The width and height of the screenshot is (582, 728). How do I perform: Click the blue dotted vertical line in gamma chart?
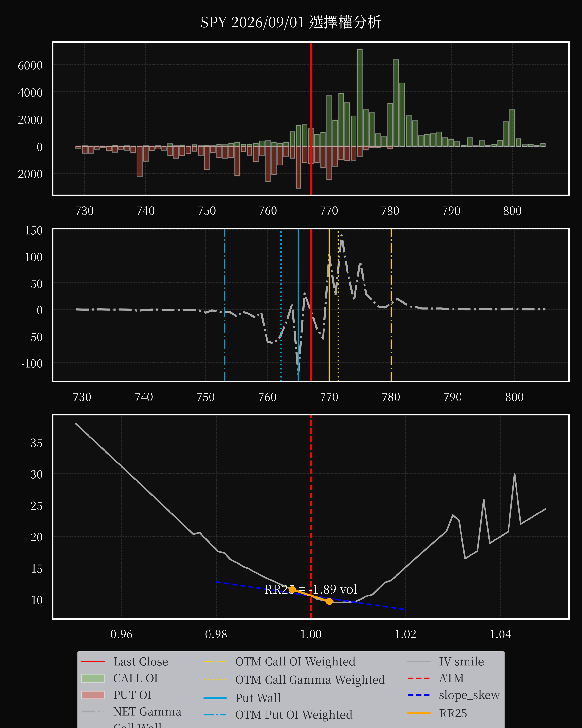[x=281, y=305]
